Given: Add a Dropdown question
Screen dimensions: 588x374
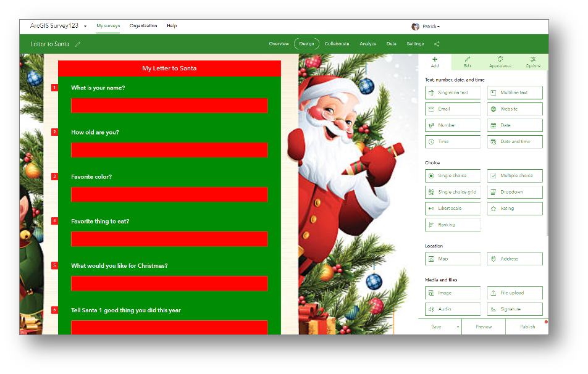Looking at the screenshot, I should tap(515, 193).
